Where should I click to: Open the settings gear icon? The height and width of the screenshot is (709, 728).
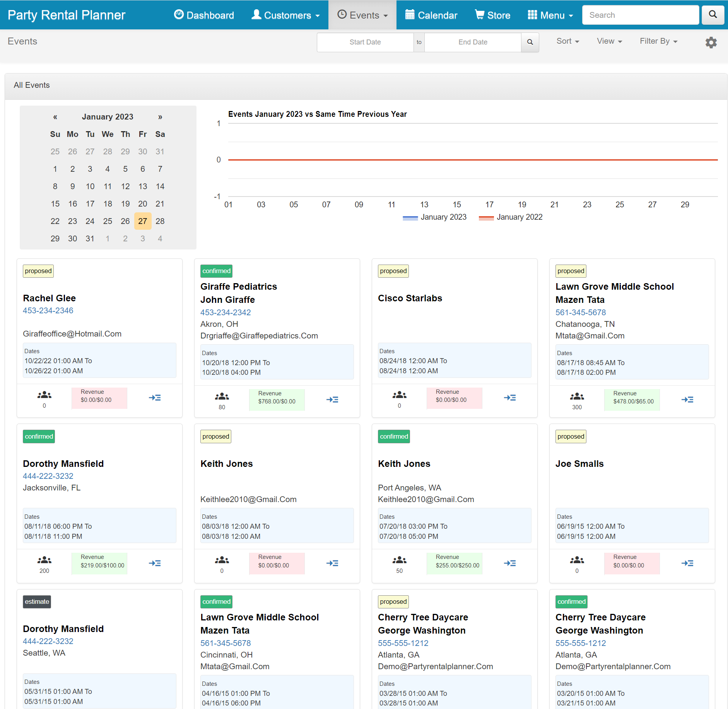point(711,42)
